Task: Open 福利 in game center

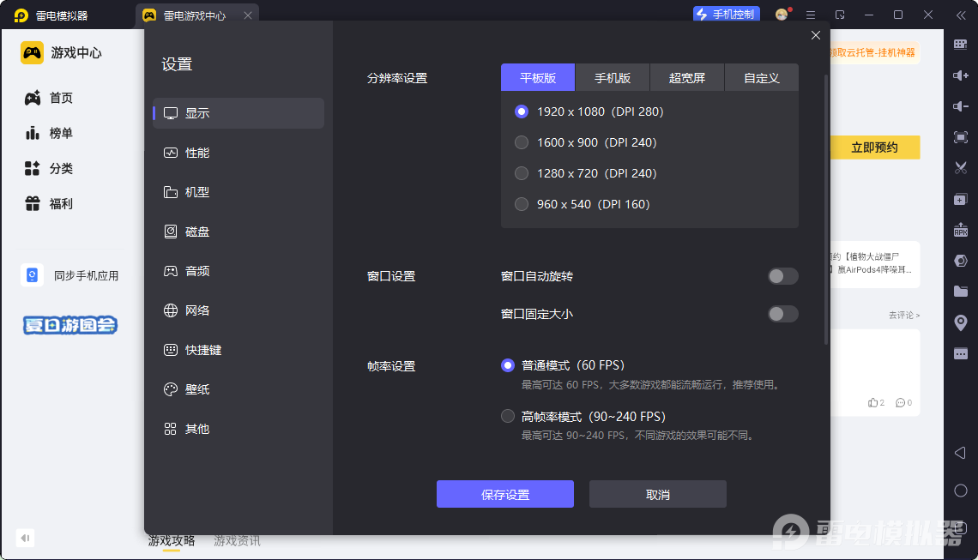Action: [49, 204]
